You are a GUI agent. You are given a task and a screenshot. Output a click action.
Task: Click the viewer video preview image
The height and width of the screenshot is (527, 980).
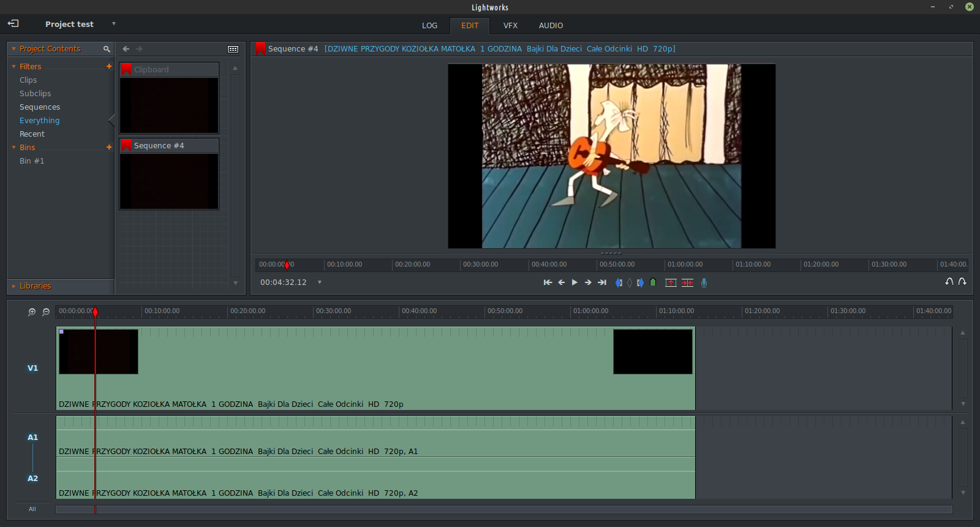point(611,156)
